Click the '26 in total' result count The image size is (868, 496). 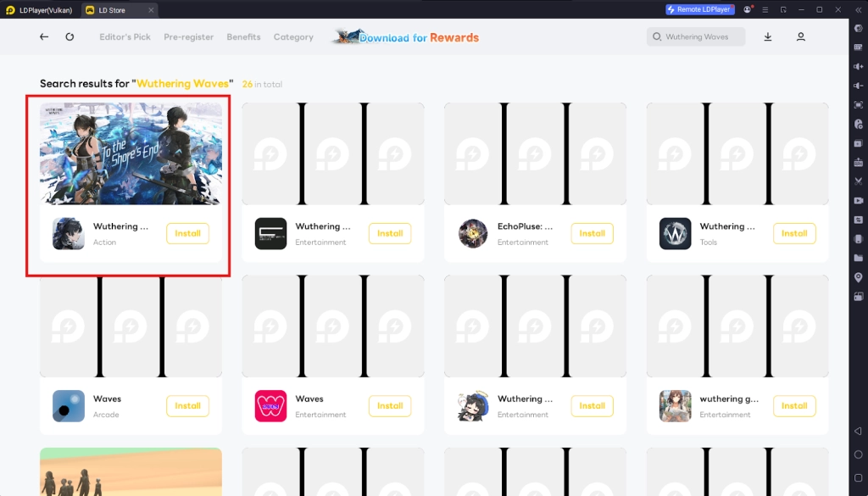click(x=263, y=84)
